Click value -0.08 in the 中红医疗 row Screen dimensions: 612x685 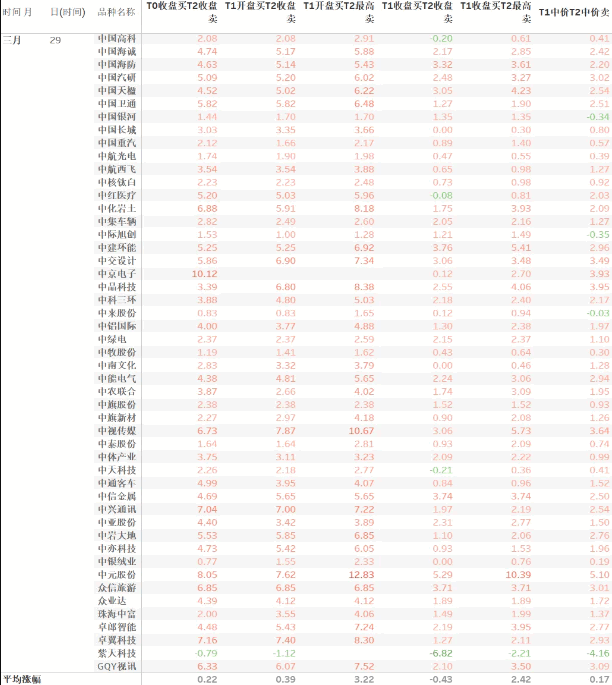pyautogui.click(x=441, y=196)
